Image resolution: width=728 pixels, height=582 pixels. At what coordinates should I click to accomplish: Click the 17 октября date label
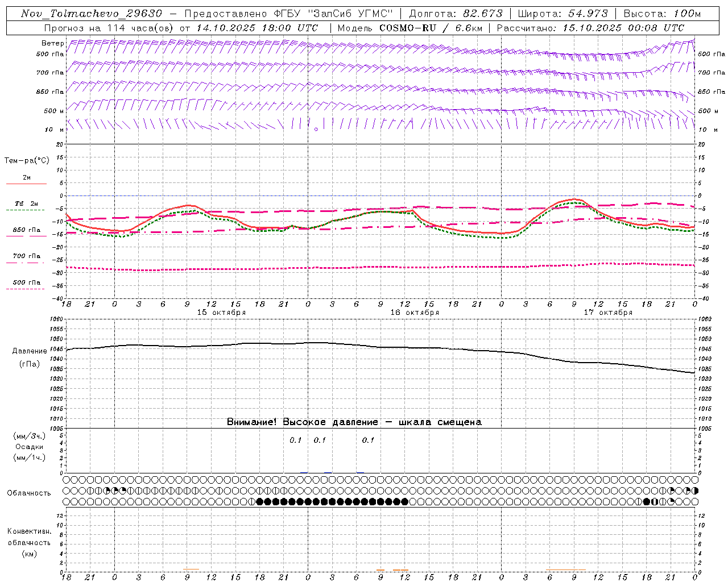click(x=608, y=313)
